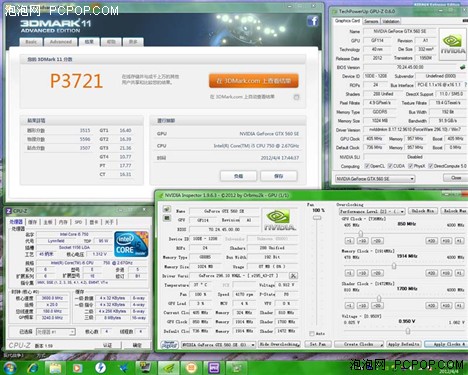Viewport: 468px width, 375px height.
Task: Click the Intel Core i5 logo in CPU-Z
Action: tap(131, 245)
